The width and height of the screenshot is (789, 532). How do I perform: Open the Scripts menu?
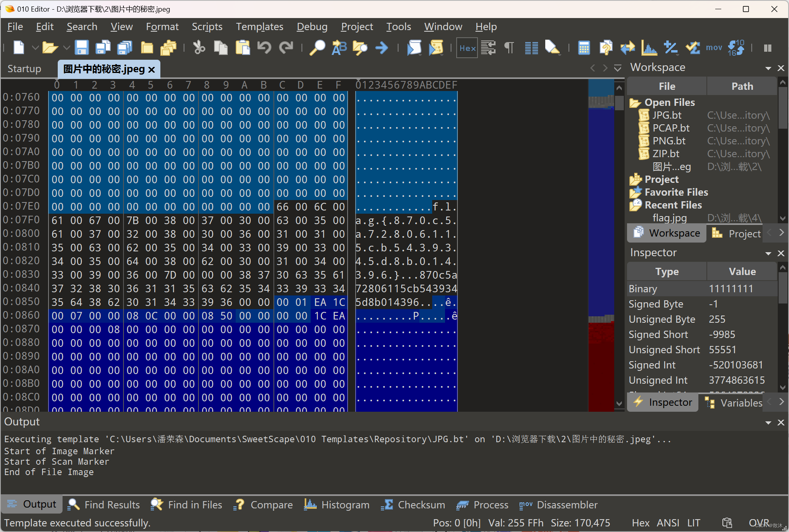pyautogui.click(x=207, y=26)
